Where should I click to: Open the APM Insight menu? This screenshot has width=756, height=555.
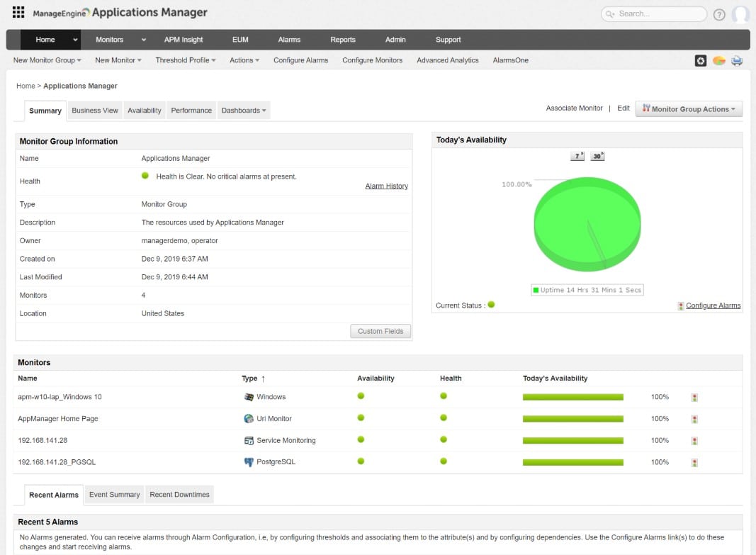click(184, 40)
